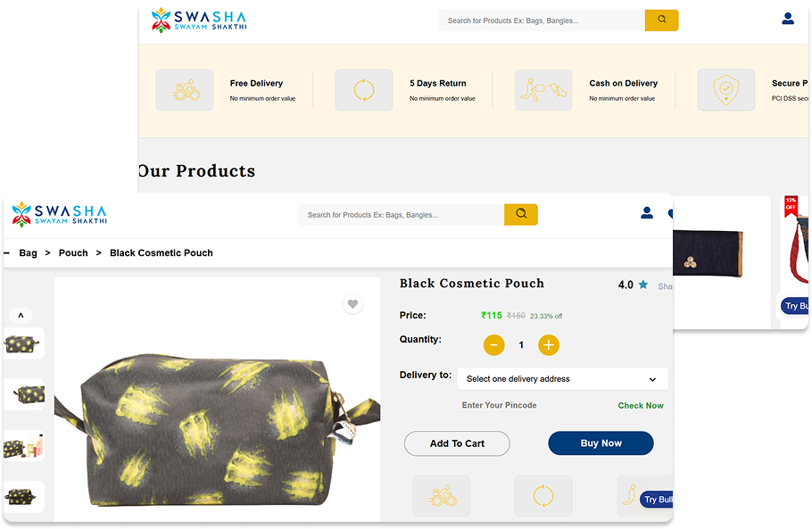Decrease quantity with the minus button

point(493,344)
